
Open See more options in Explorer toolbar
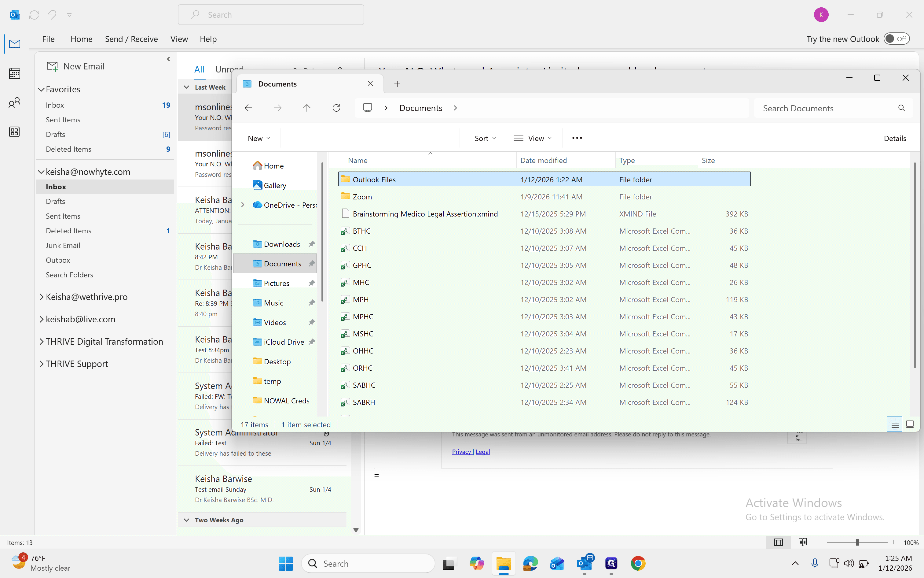pyautogui.click(x=577, y=138)
